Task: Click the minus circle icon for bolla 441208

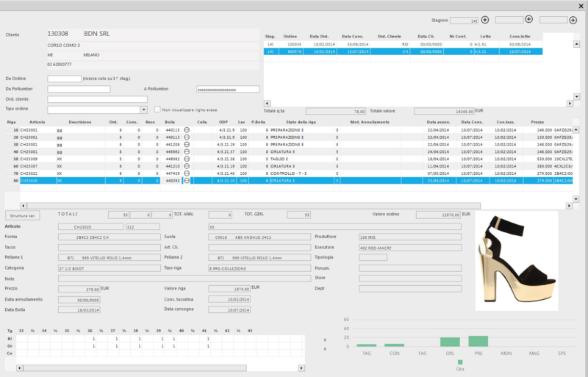Action: click(187, 145)
